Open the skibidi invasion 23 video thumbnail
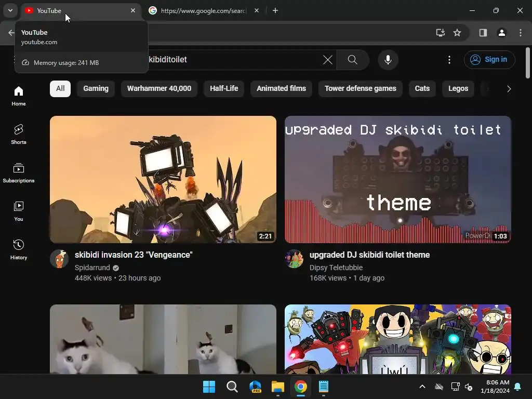Image resolution: width=532 pixels, height=399 pixels. [x=163, y=179]
